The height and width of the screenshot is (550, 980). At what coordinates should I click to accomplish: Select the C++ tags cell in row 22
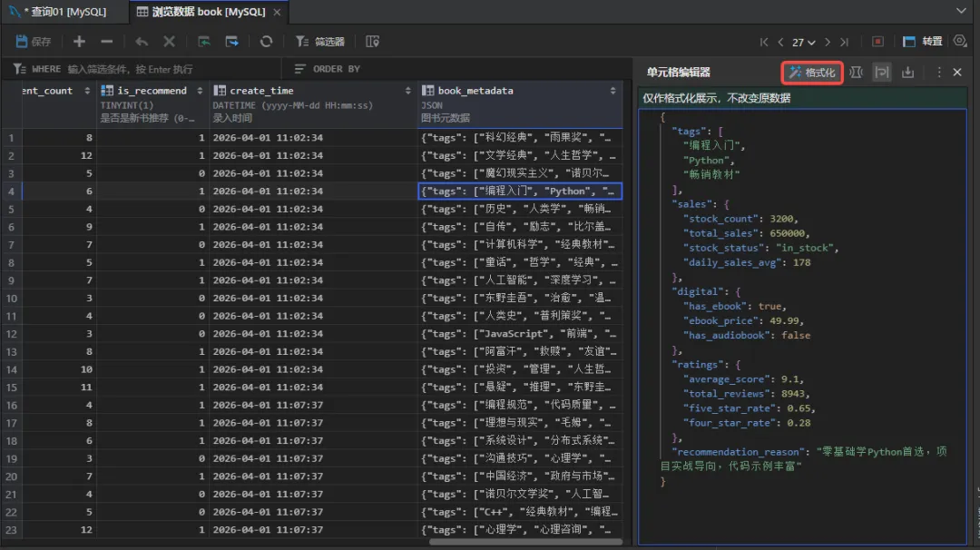(520, 512)
